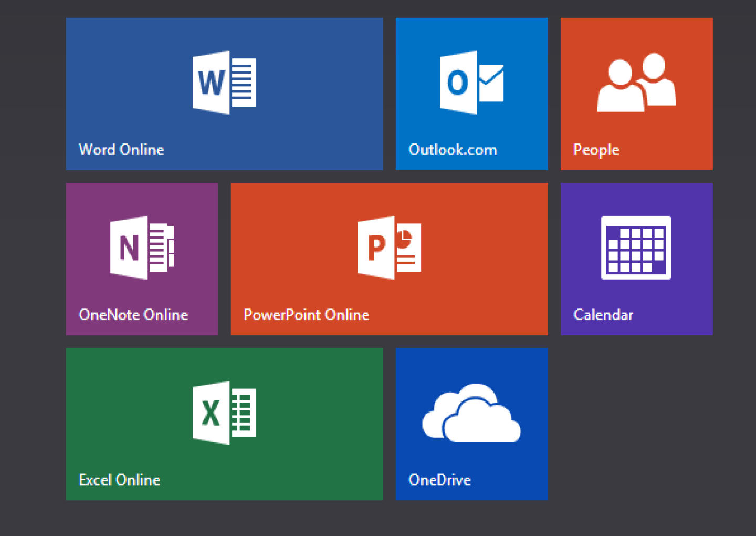Image resolution: width=756 pixels, height=536 pixels.
Task: Open the Excel Online tile
Action: (225, 424)
